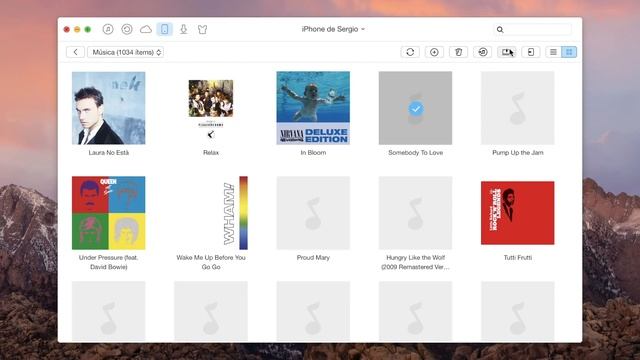Select the Tutti Frutti red cover
640x360 pixels.
(518, 213)
